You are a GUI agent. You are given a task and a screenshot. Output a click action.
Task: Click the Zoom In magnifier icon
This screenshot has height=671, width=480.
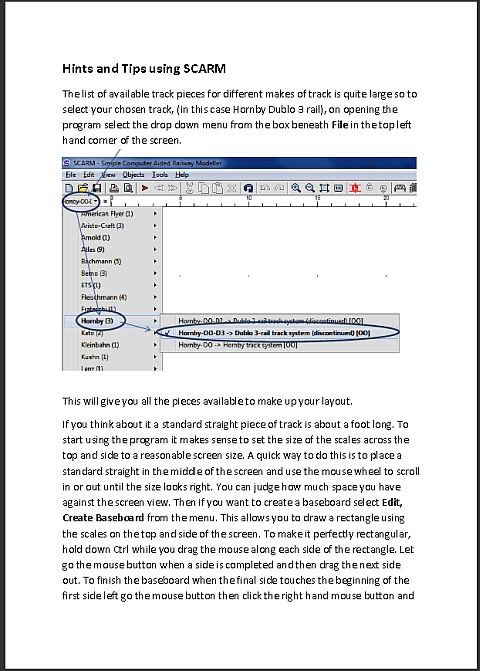pyautogui.click(x=296, y=188)
